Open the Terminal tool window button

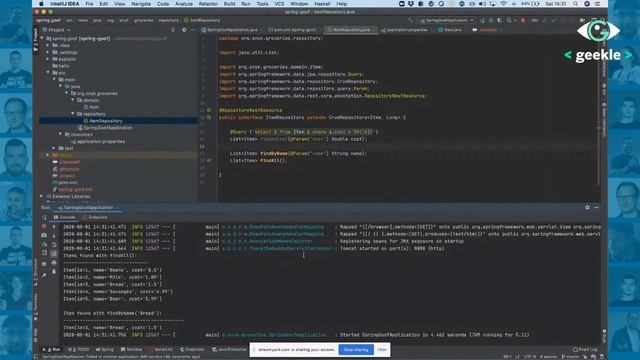tap(131, 349)
